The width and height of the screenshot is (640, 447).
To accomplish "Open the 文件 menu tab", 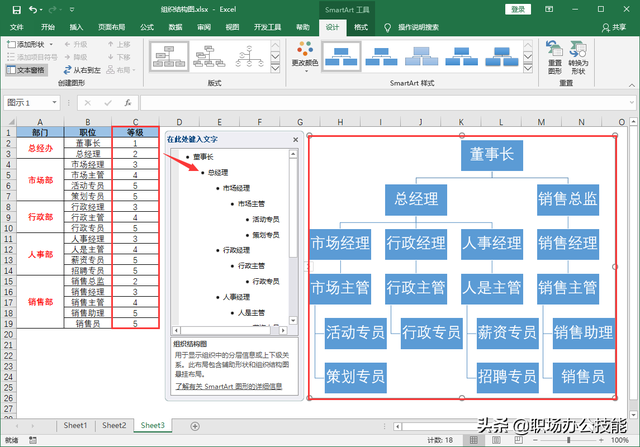I will [17, 27].
